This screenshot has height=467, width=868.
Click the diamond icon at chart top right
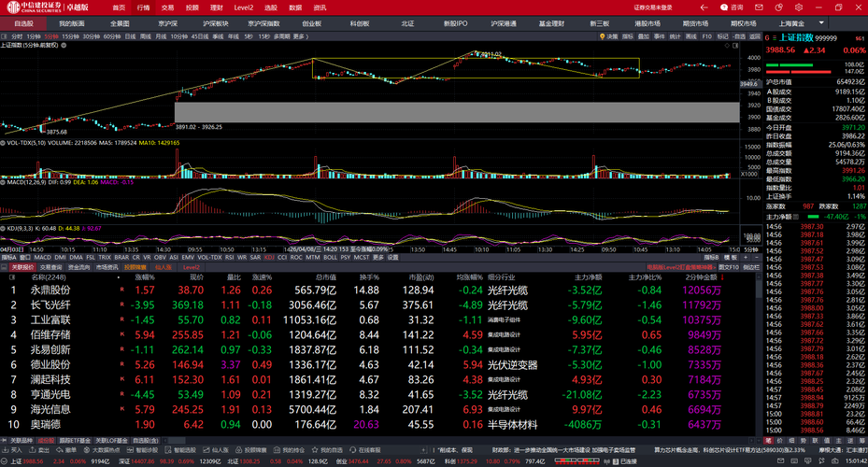tap(727, 46)
